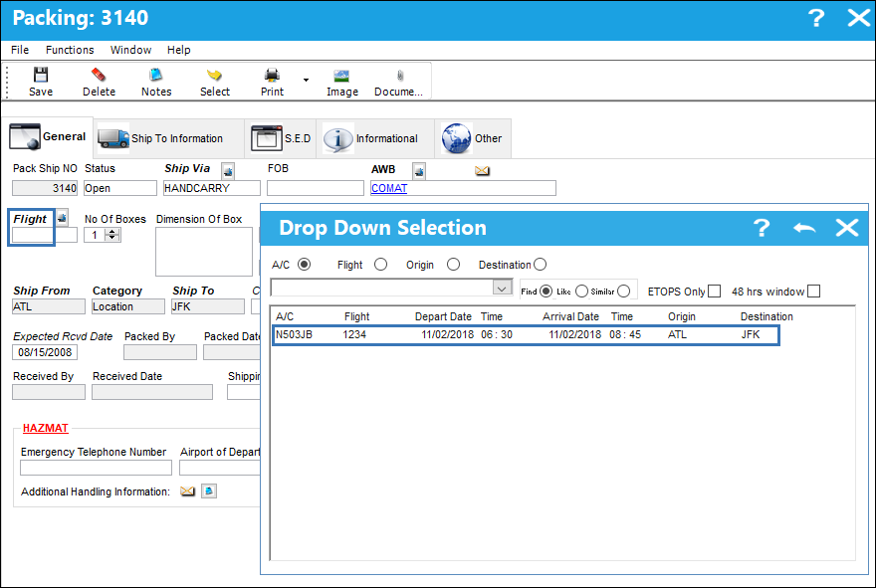
Task: Switch to the S.E.D tab
Action: click(x=281, y=138)
